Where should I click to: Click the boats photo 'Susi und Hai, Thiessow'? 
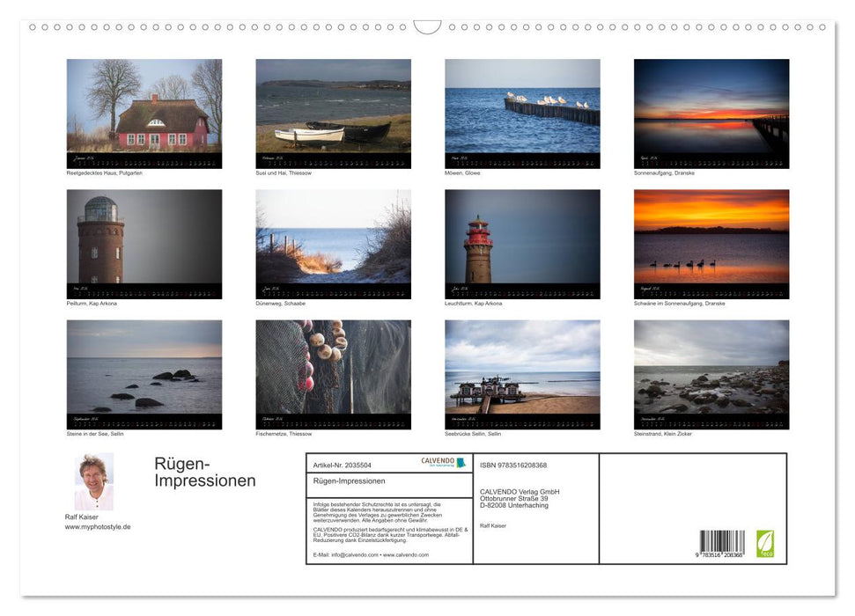click(333, 113)
